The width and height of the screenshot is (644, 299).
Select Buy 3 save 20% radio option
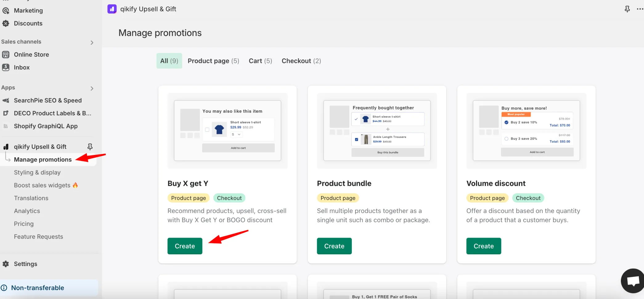tap(506, 139)
